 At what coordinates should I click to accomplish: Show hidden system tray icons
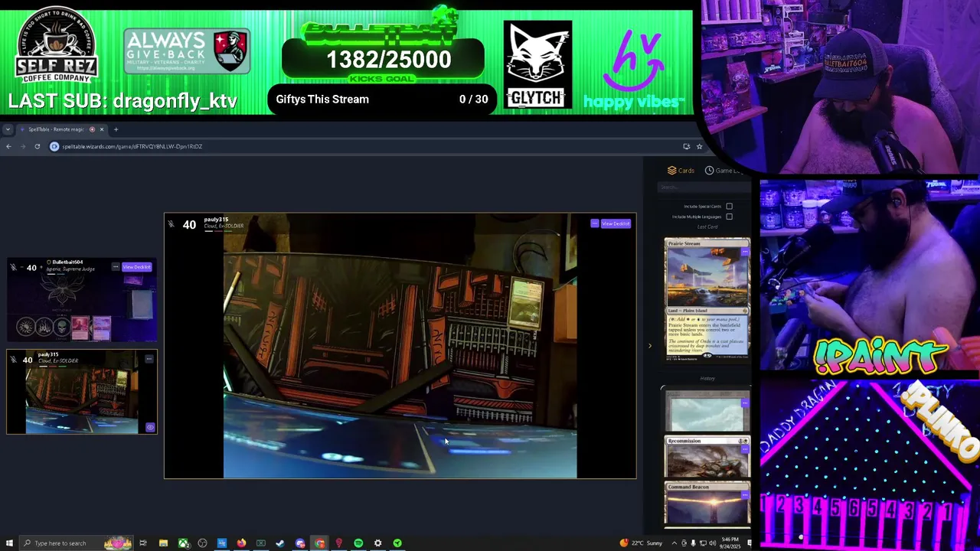click(675, 543)
